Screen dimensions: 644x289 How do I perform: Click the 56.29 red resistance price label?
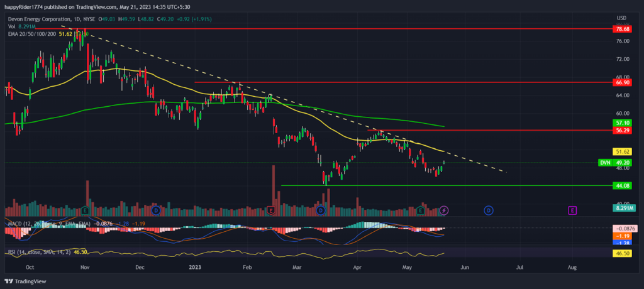coord(623,130)
